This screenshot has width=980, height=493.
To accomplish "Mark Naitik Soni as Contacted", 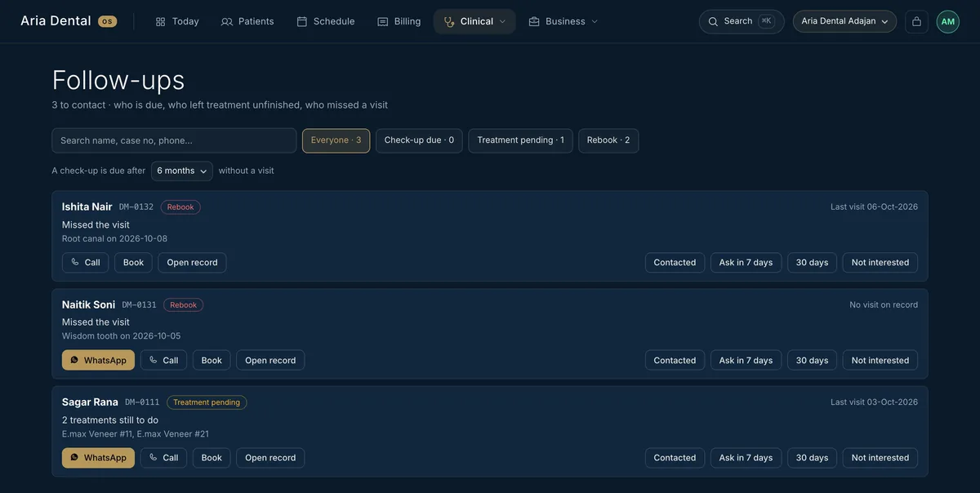I will coord(675,360).
